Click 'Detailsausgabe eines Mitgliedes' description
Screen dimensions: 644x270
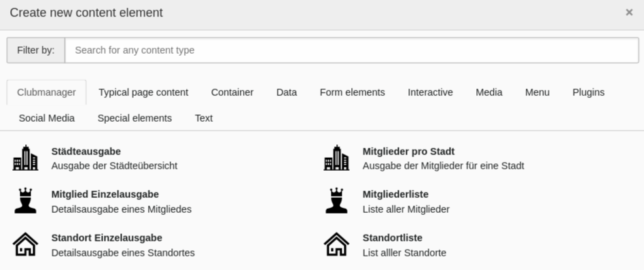pyautogui.click(x=122, y=209)
